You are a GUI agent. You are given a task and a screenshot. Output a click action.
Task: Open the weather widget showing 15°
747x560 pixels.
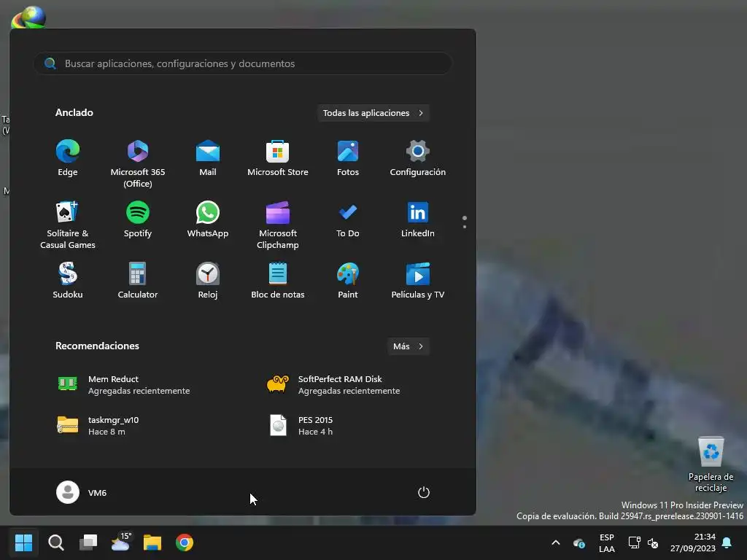coord(120,542)
